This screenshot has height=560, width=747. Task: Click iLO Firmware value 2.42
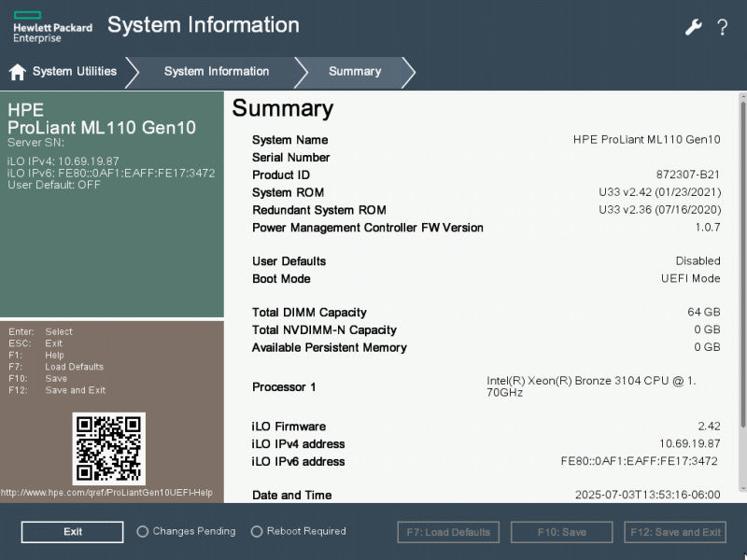pyautogui.click(x=709, y=427)
